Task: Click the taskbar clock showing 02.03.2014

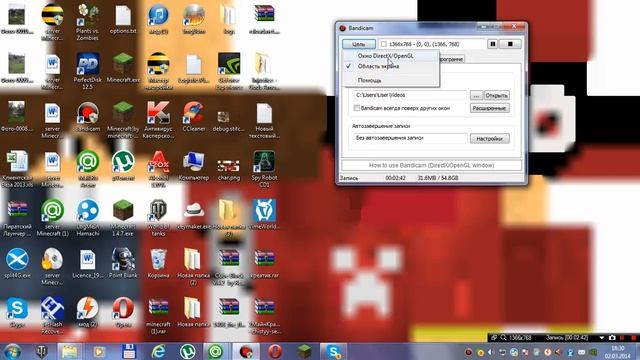Action: pyautogui.click(x=618, y=352)
